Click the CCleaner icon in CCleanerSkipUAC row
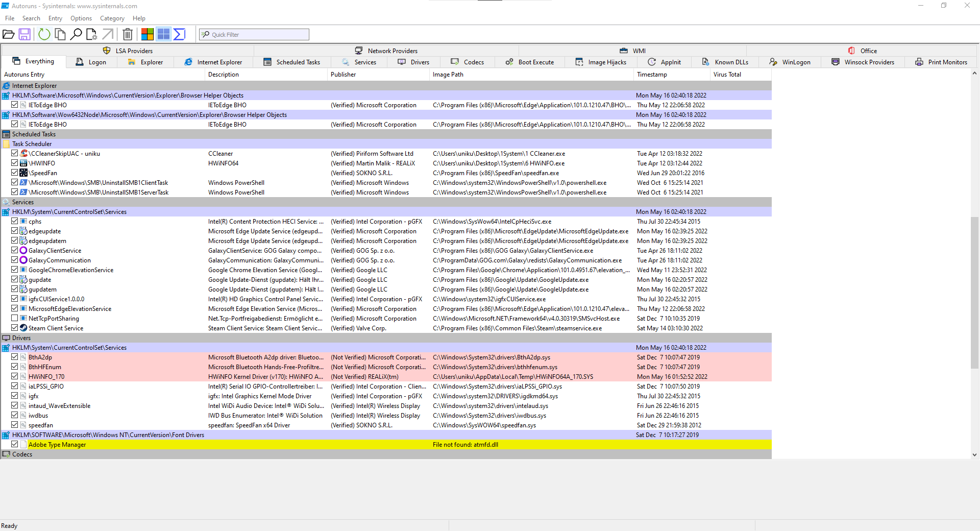Viewport: 980px width, 531px height. (x=23, y=153)
